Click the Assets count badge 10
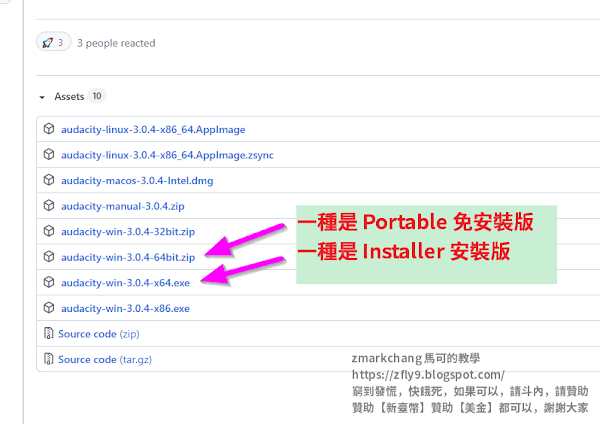This screenshot has height=424, width=600. click(x=97, y=96)
